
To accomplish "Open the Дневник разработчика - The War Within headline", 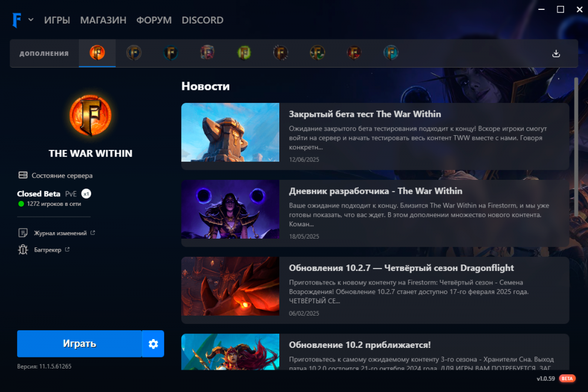I will coord(376,191).
